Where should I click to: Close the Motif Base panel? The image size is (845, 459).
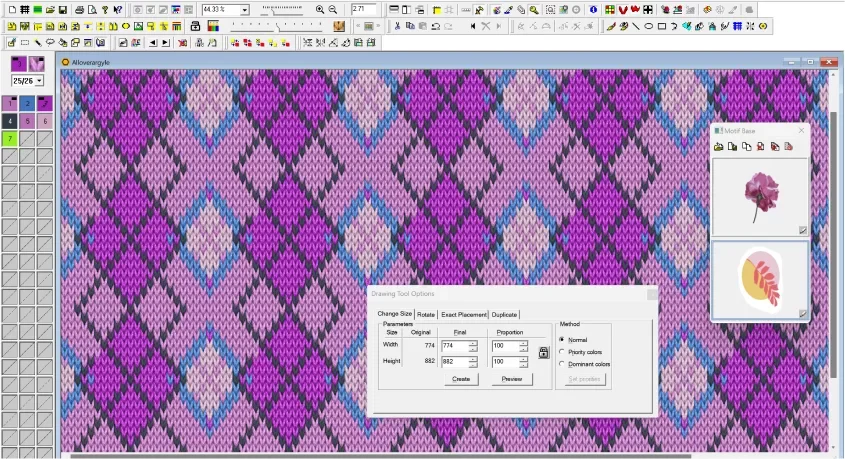tap(801, 130)
